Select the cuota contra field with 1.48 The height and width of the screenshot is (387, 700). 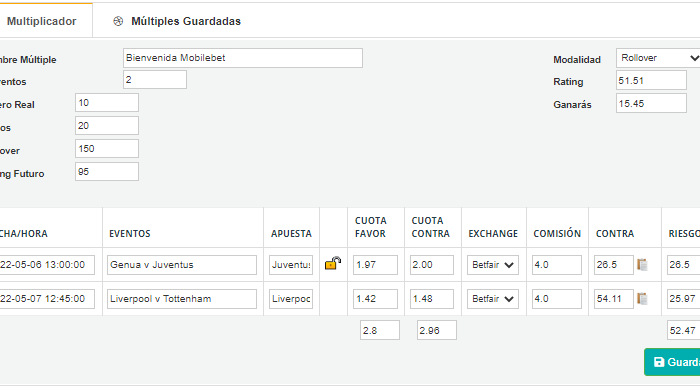[x=432, y=299]
